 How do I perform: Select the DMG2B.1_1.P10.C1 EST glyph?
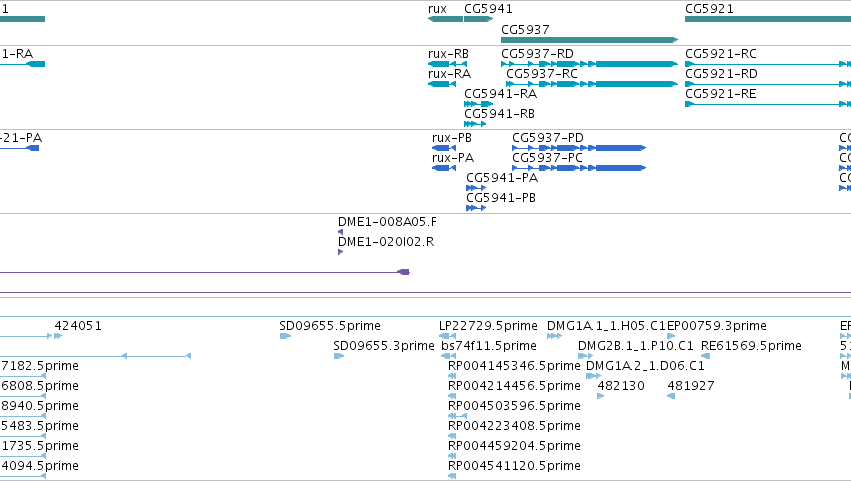click(585, 357)
